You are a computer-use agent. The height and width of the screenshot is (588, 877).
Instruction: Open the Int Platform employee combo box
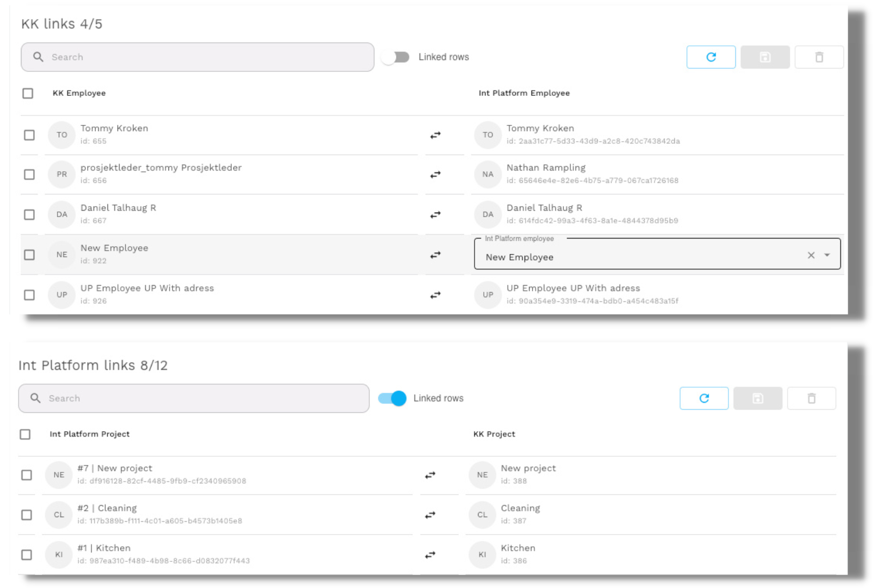pos(639,257)
